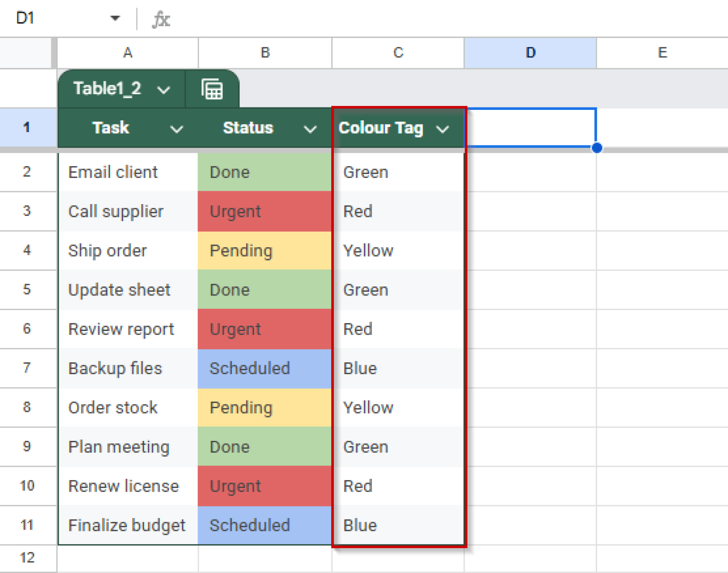Click the green Done cell in row 2

[x=264, y=172]
